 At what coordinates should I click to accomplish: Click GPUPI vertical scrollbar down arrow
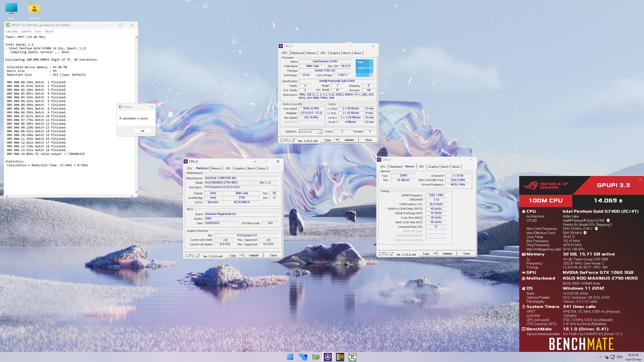tap(136, 192)
